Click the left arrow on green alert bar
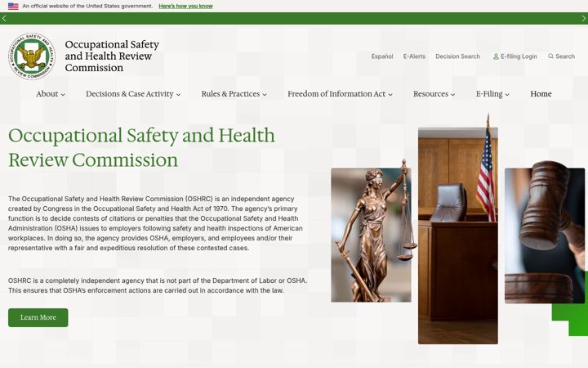 4,18
